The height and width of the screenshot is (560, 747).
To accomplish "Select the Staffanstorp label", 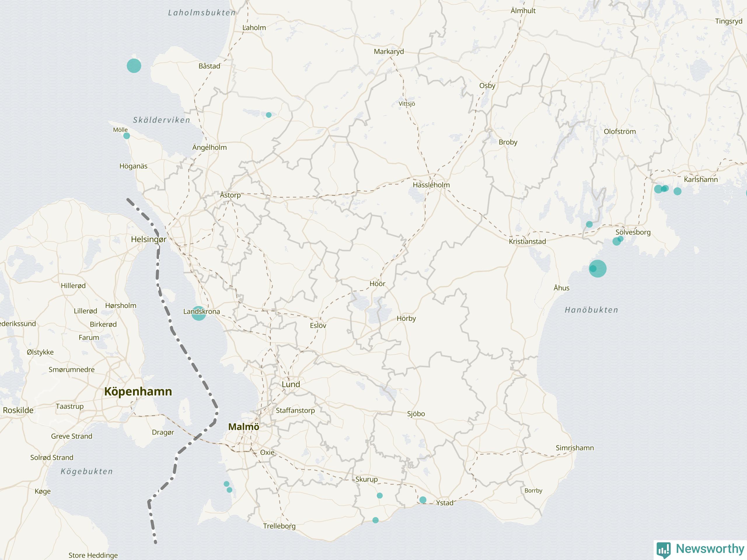I will tap(295, 410).
